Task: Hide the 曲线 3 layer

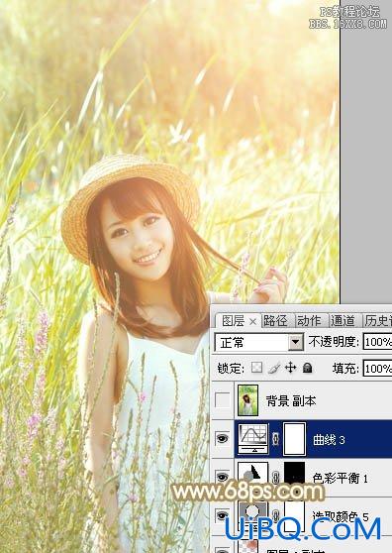Action: coord(222,439)
